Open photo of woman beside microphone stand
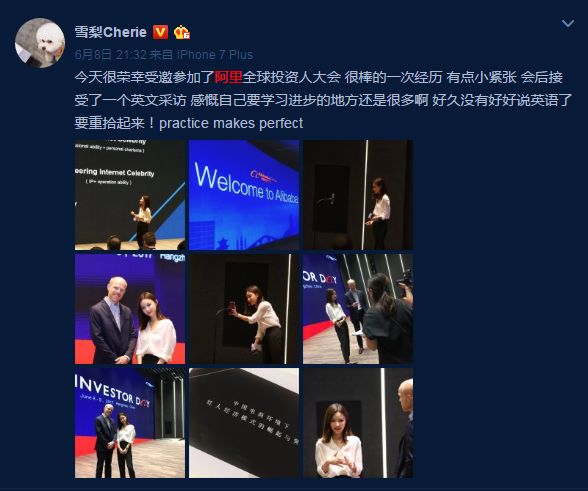 pyautogui.click(x=358, y=195)
